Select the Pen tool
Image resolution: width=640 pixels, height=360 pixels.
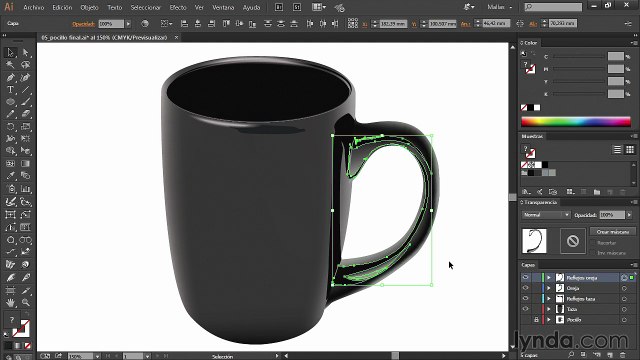click(x=10, y=77)
